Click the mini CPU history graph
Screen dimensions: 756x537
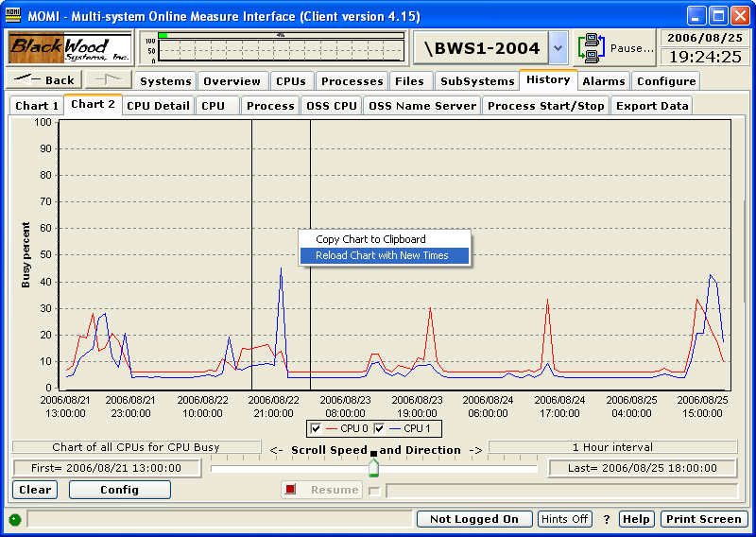[281, 50]
